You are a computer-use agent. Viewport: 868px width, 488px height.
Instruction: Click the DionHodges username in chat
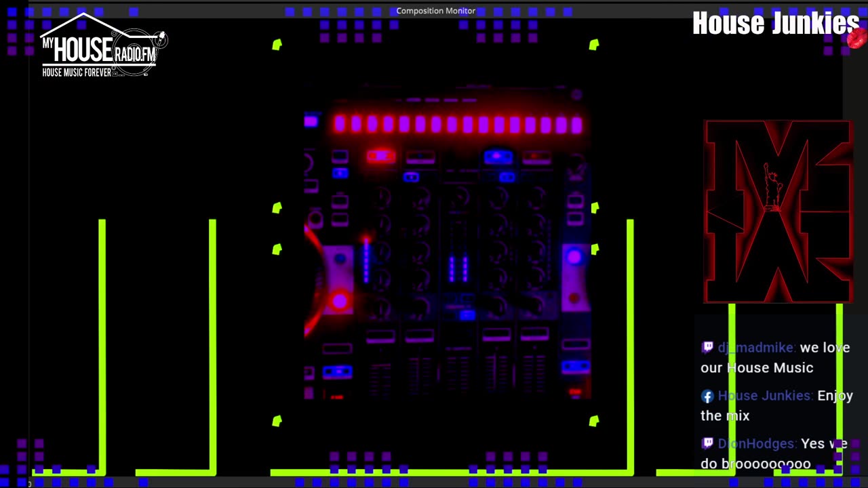tap(756, 444)
